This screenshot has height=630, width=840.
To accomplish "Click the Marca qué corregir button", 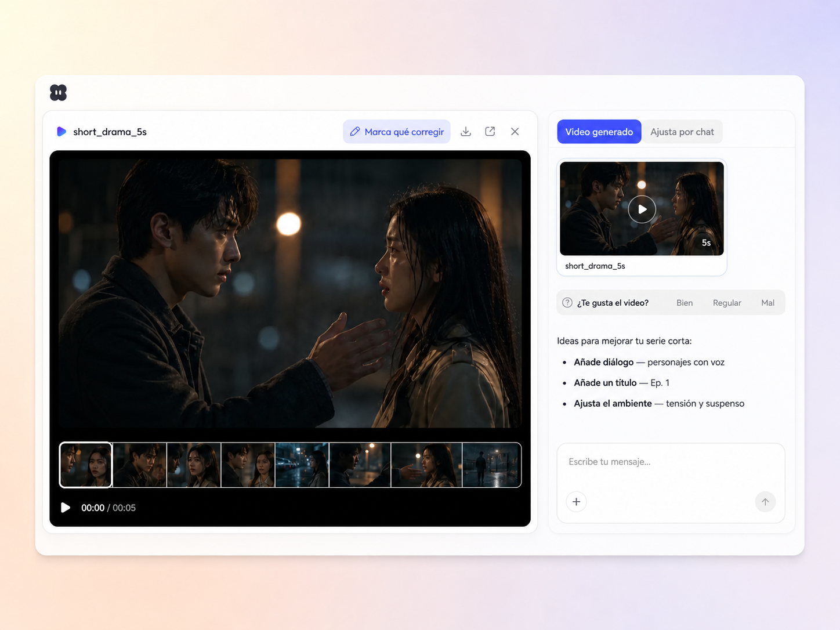I will pos(397,132).
